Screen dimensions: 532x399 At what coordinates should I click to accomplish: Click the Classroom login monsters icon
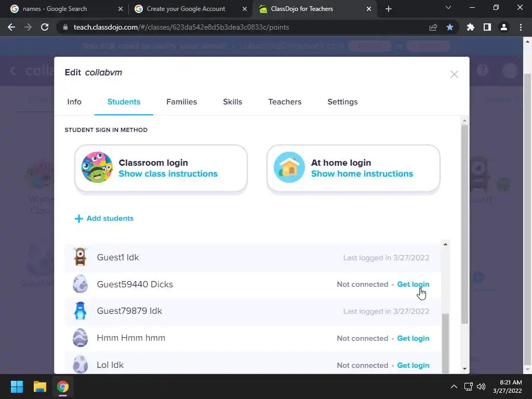click(97, 167)
